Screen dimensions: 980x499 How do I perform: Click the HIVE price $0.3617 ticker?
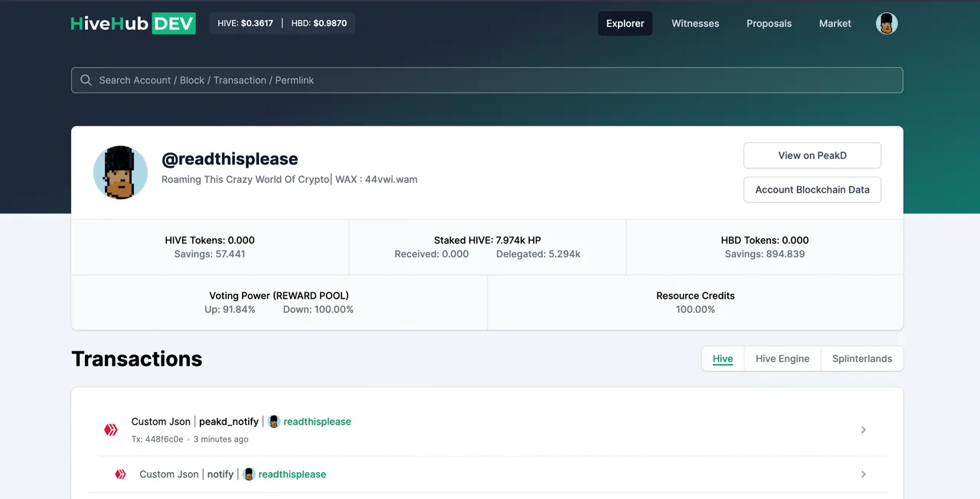[245, 23]
